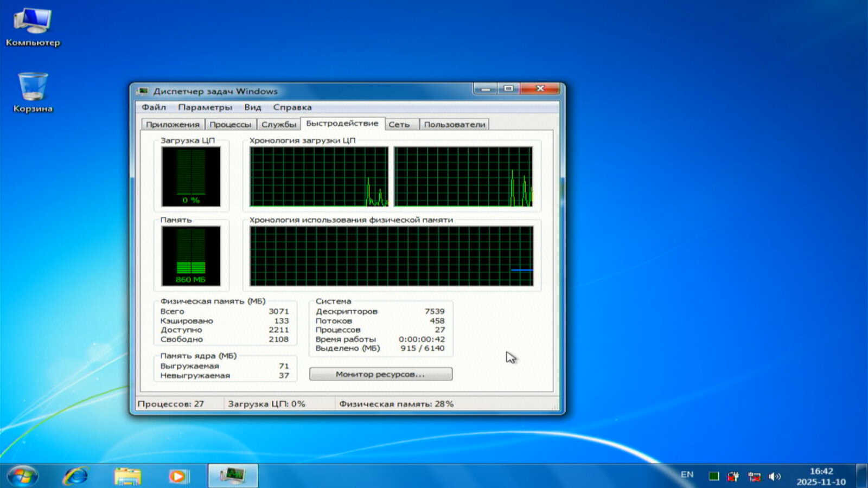This screenshot has width=868, height=488.
Task: Minimize the Task Manager window
Action: tap(485, 88)
